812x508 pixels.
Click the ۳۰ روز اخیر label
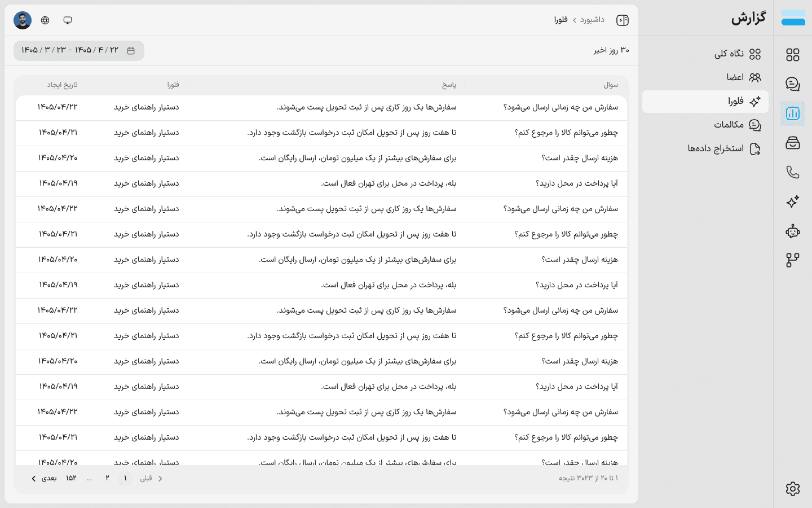(x=611, y=50)
